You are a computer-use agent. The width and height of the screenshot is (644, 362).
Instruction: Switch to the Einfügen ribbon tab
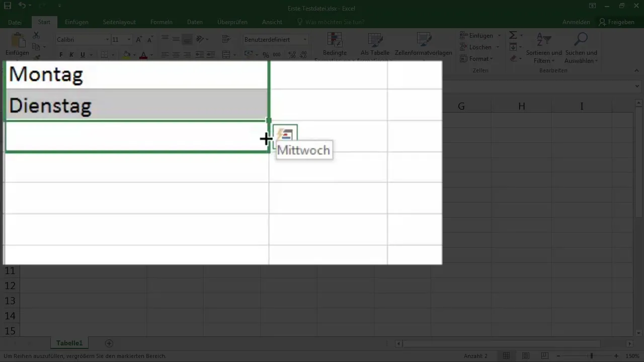(x=76, y=22)
